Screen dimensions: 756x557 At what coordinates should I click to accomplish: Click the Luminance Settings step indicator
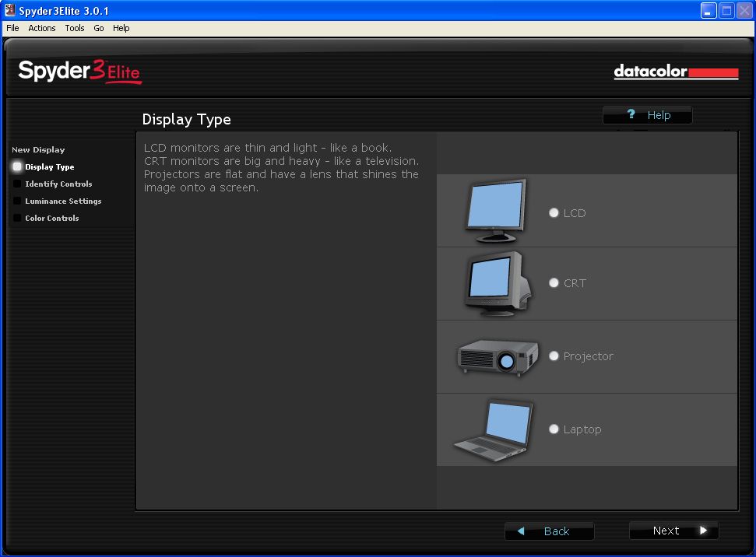coord(17,201)
